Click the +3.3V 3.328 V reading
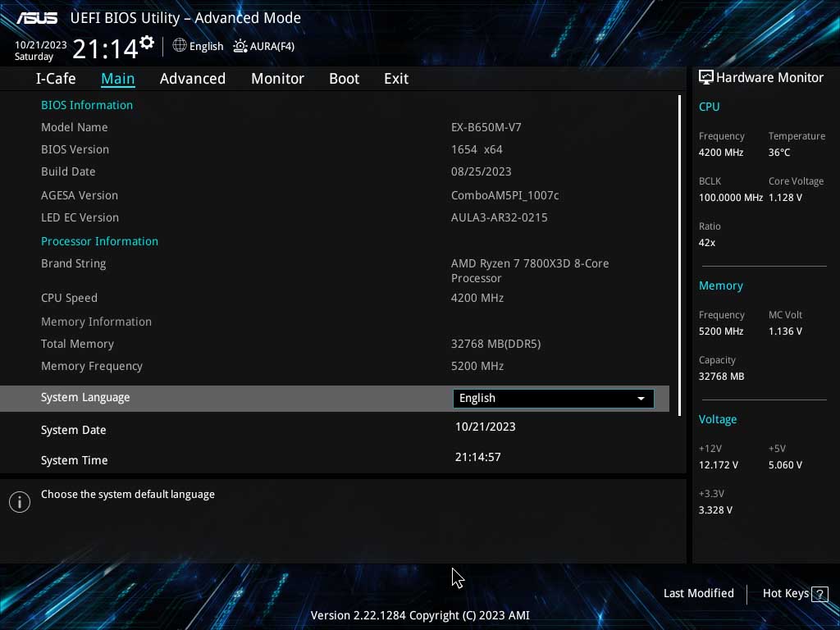 point(715,510)
